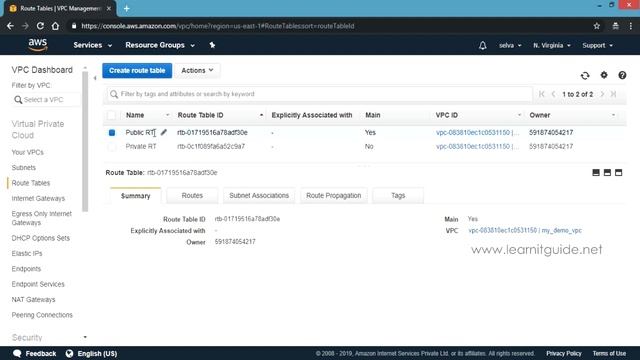Open a new browser tab
This screenshot has height=360, width=640.
click(127, 8)
